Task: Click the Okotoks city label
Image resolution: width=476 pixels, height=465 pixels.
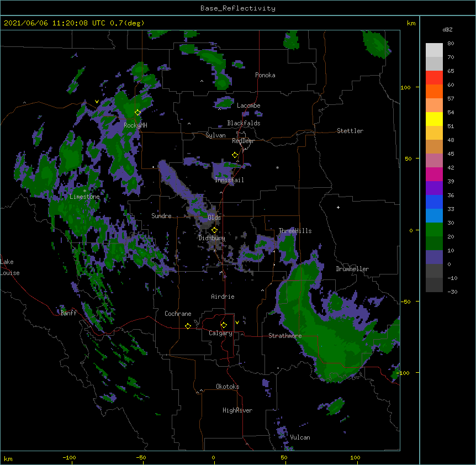Action: (x=228, y=387)
